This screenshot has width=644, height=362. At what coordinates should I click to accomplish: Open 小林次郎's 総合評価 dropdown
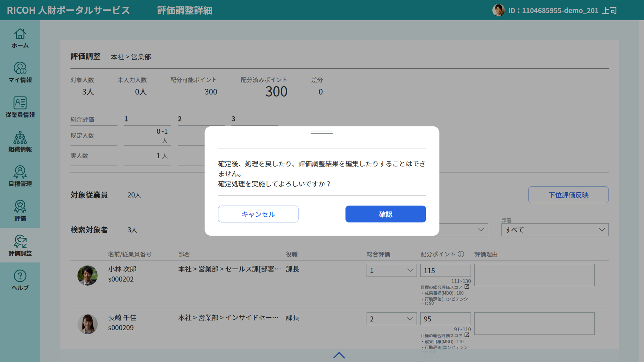[x=391, y=270]
